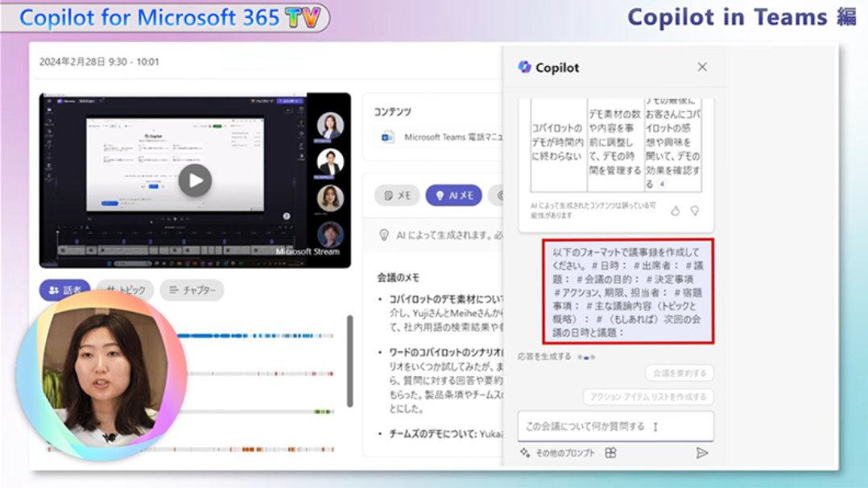Image resolution: width=868 pixels, height=488 pixels.
Task: Click the speaker panel vertical scrollbar
Action: pyautogui.click(x=349, y=362)
